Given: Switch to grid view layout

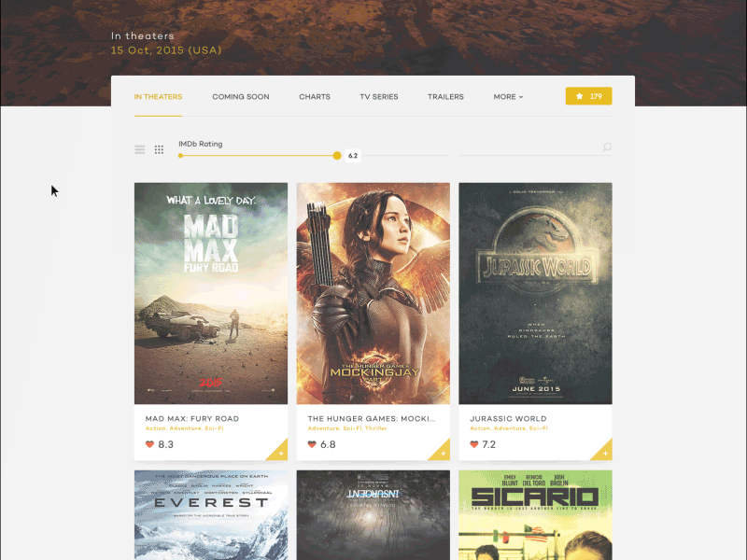Looking at the screenshot, I should click(x=159, y=149).
